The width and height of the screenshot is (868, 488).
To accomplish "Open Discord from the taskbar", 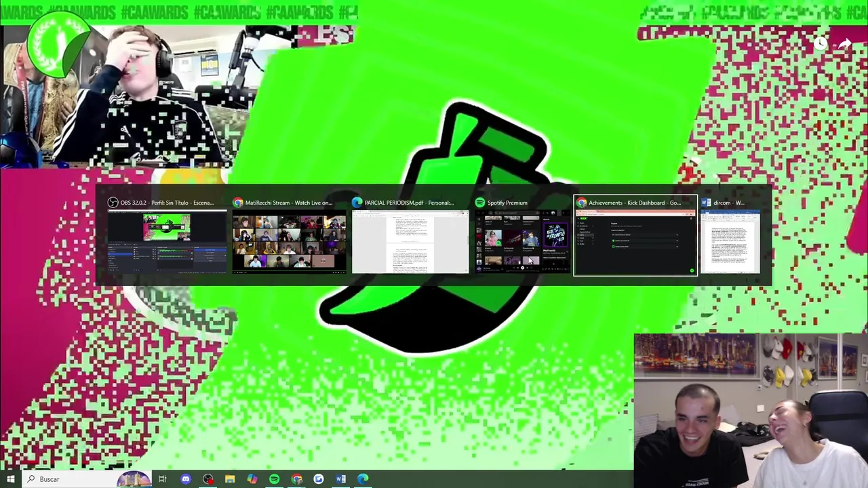I will (185, 479).
